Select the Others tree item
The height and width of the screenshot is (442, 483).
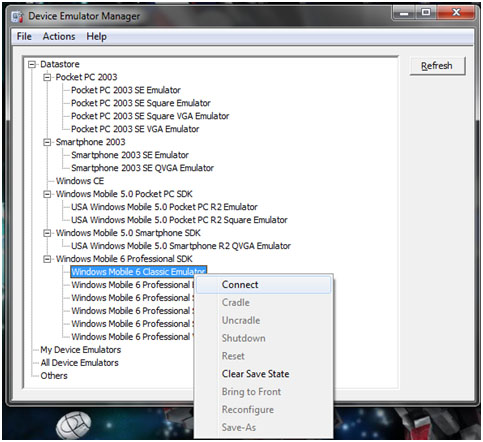[54, 376]
